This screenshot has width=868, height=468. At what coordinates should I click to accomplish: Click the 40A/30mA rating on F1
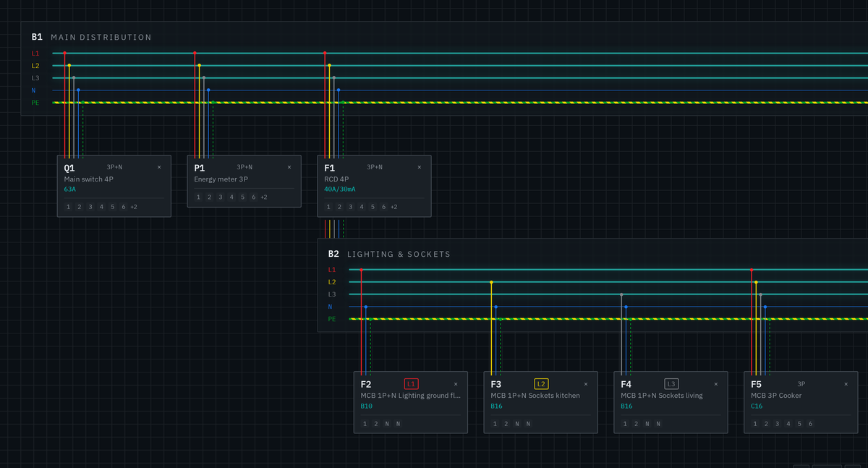point(340,190)
